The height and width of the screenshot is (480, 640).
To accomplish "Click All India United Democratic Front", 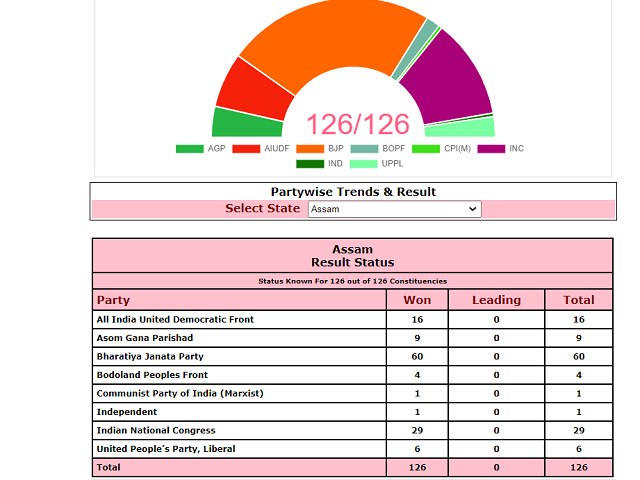I will (175, 319).
